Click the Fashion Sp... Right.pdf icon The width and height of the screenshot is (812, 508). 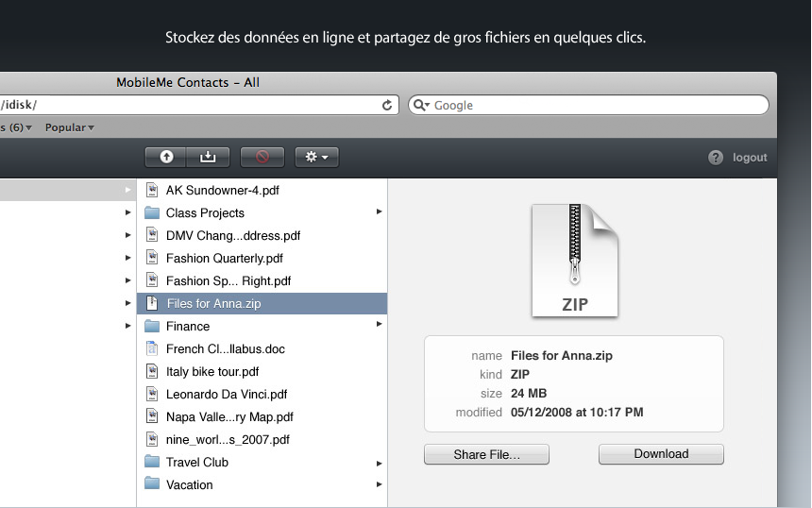click(152, 280)
